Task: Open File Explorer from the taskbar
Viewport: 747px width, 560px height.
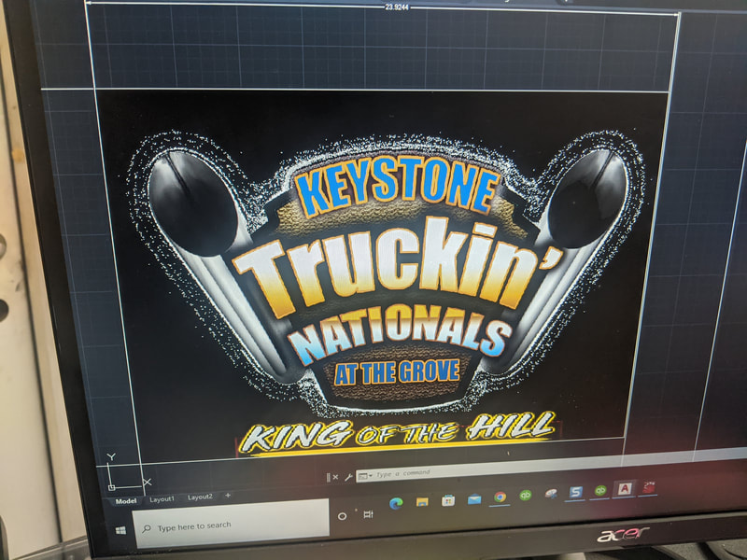Action: point(422,501)
